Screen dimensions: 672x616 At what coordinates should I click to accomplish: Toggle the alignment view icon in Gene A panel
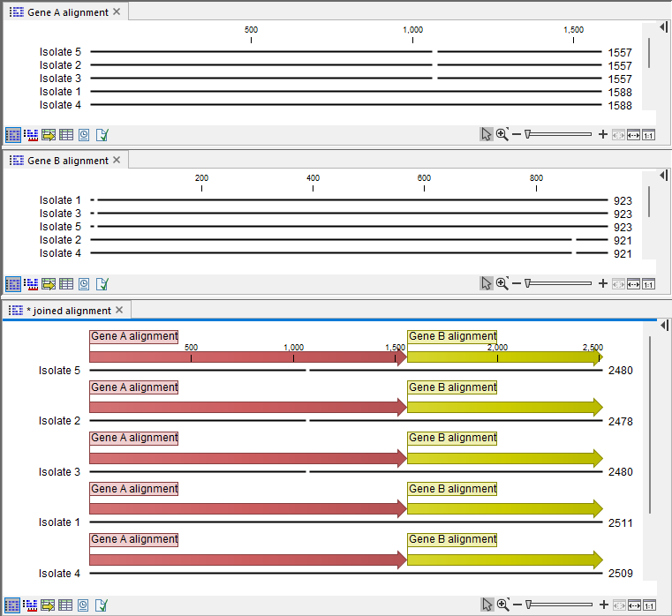point(13,135)
